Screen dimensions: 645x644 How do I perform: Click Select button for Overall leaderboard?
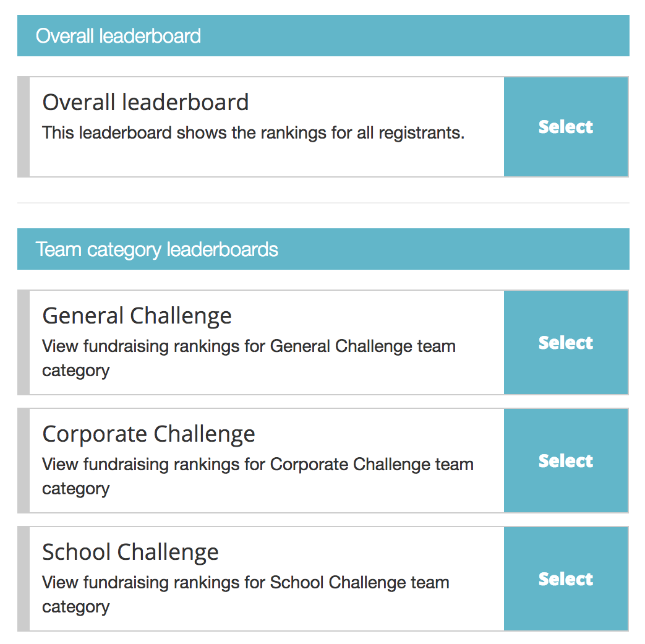565,127
